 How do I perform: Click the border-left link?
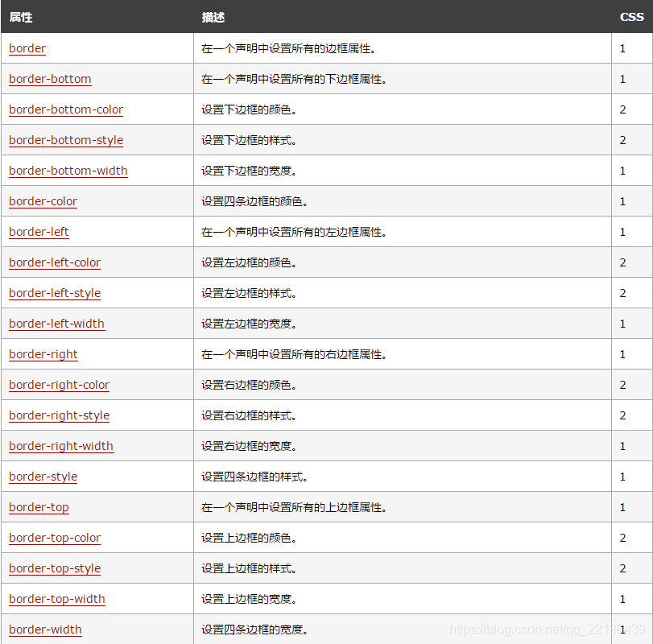[39, 232]
